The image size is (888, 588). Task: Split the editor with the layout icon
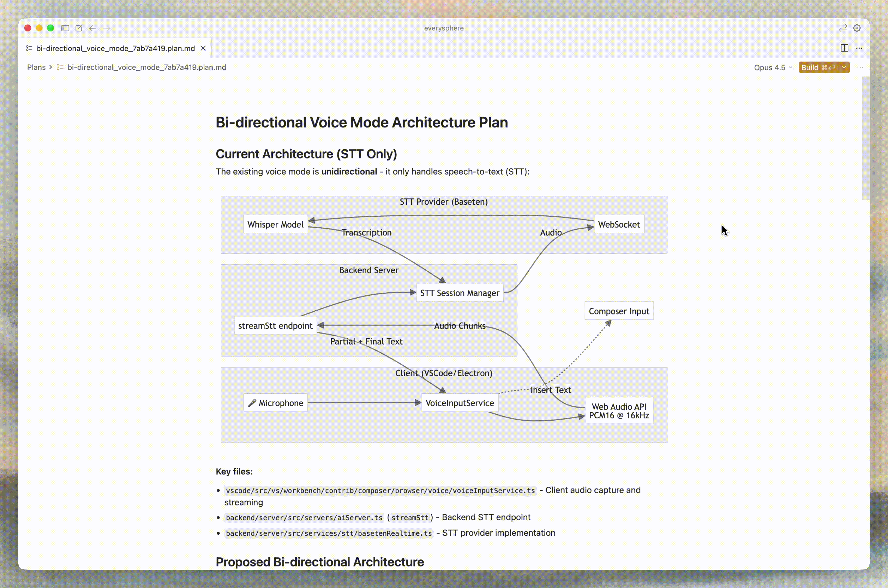tap(844, 48)
